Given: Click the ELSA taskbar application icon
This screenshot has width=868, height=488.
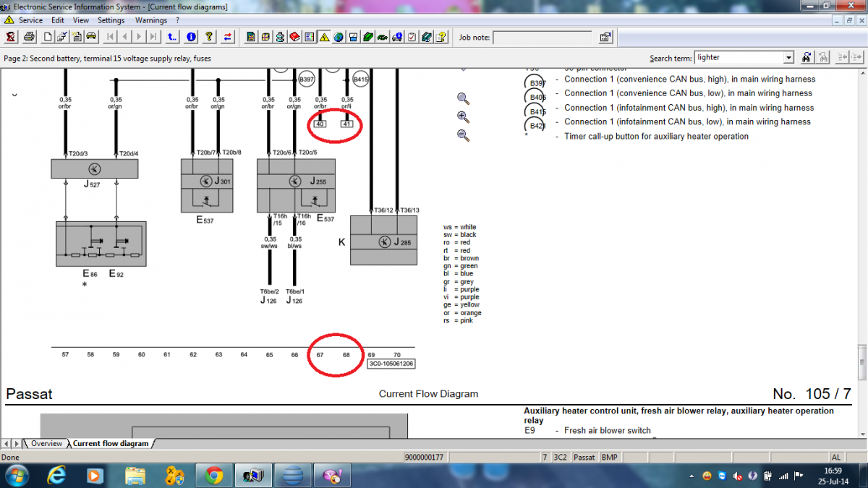Looking at the screenshot, I should [x=253, y=475].
